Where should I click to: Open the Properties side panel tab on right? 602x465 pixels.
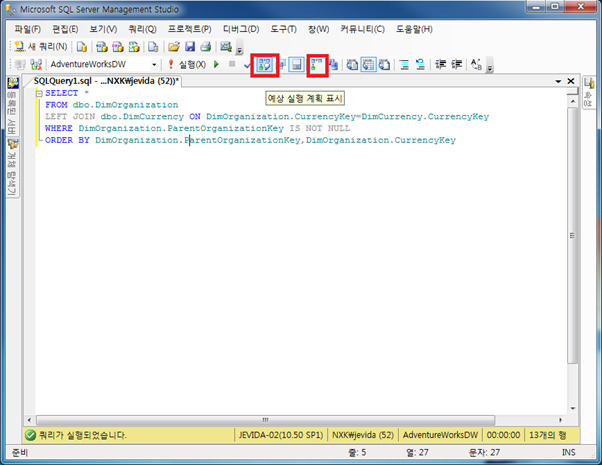coord(589,93)
